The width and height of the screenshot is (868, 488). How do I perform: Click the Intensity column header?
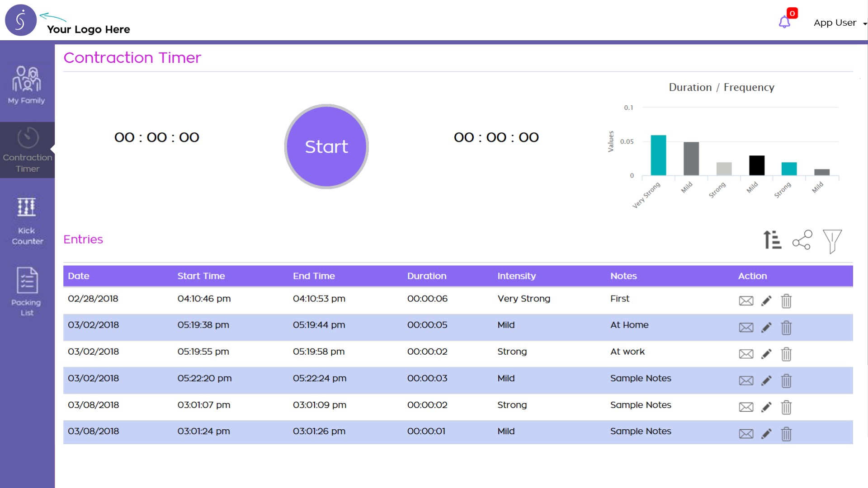coord(516,276)
